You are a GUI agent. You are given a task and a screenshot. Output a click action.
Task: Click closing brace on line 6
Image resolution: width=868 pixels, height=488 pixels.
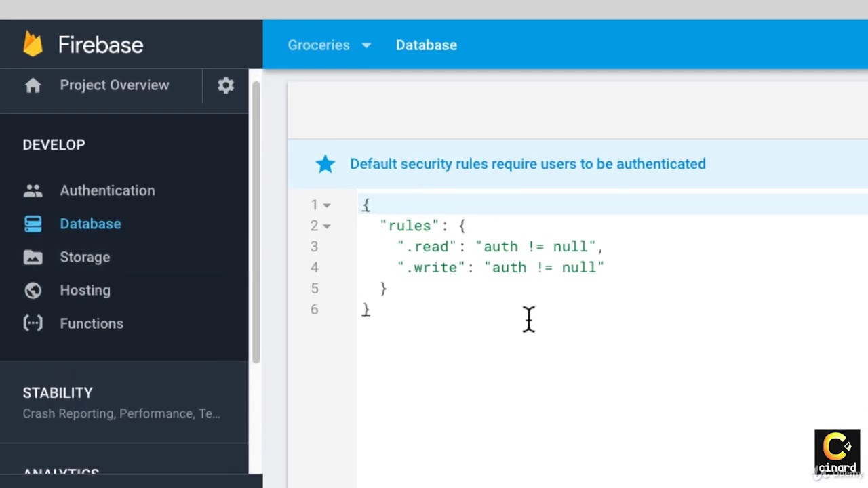click(366, 310)
